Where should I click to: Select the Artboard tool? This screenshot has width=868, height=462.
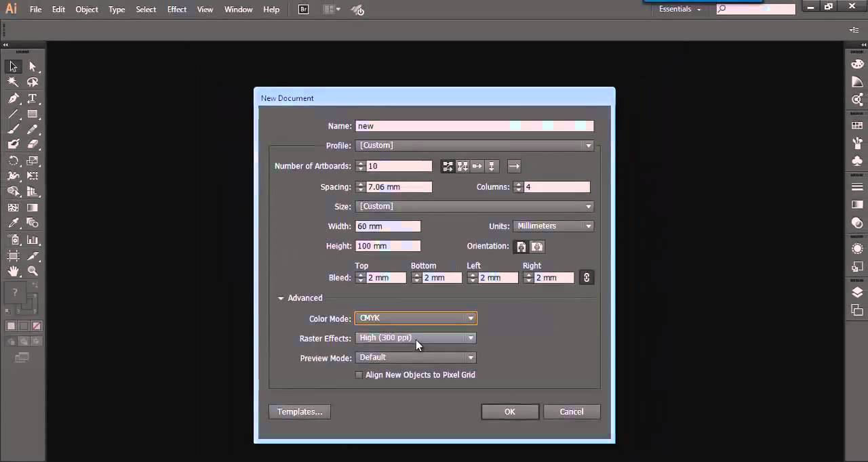[13, 256]
